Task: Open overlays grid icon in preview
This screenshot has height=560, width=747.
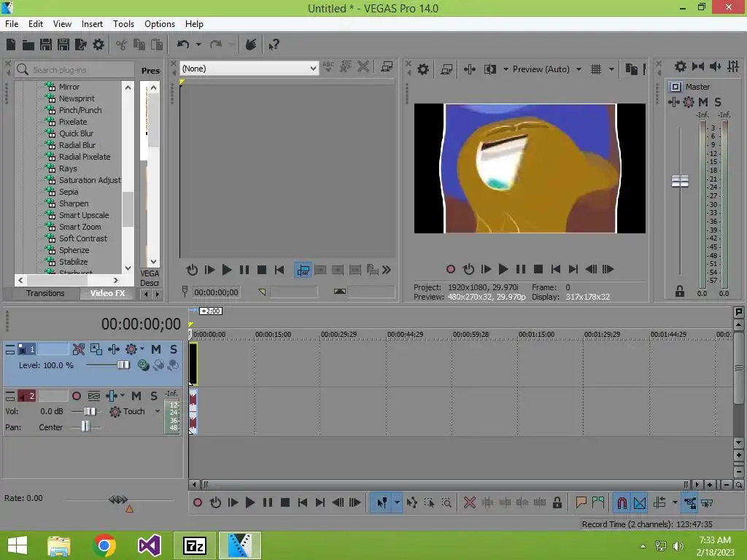Action: 596,69
